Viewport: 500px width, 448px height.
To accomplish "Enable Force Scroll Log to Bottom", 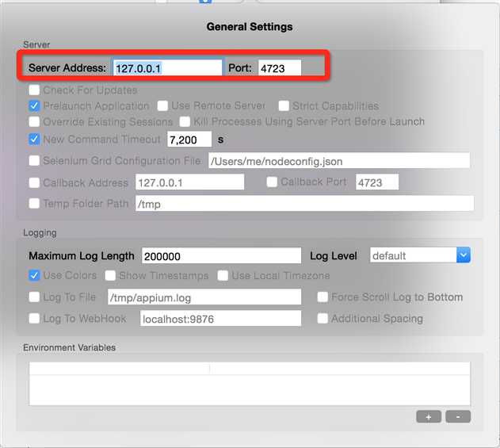I will point(323,297).
